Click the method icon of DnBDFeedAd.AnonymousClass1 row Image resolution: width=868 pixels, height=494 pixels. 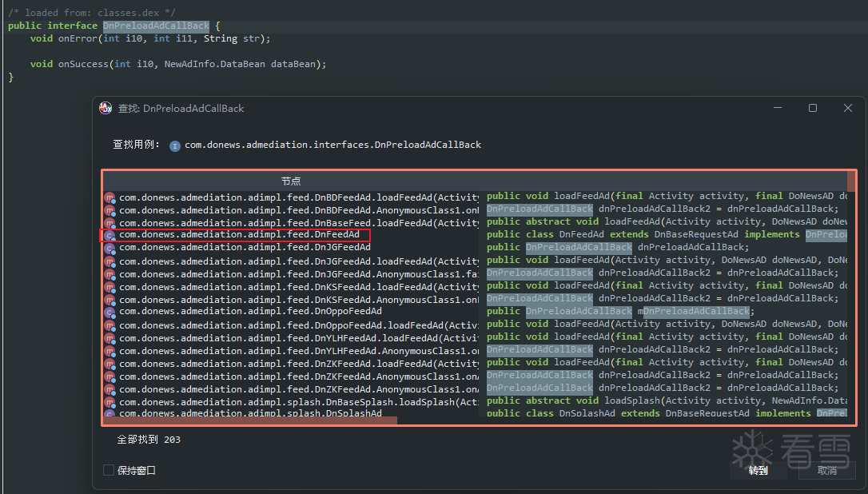(x=110, y=210)
